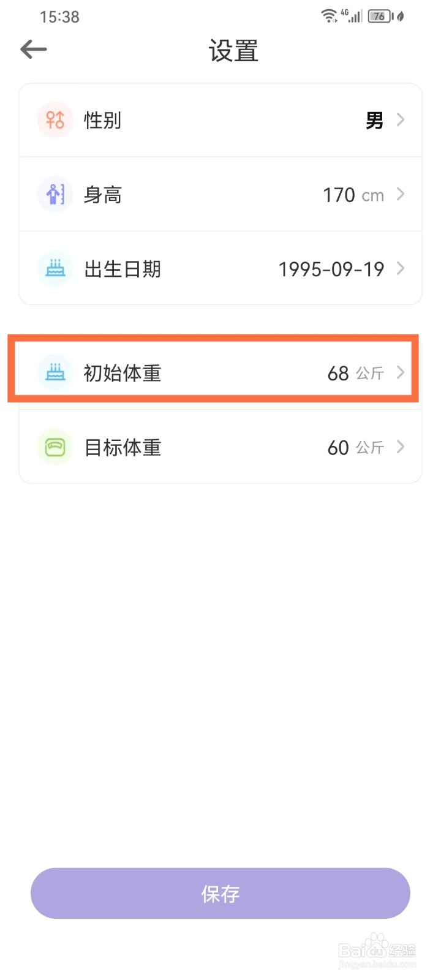
Task: Tap the icon beside 初始体重
Action: point(55,372)
